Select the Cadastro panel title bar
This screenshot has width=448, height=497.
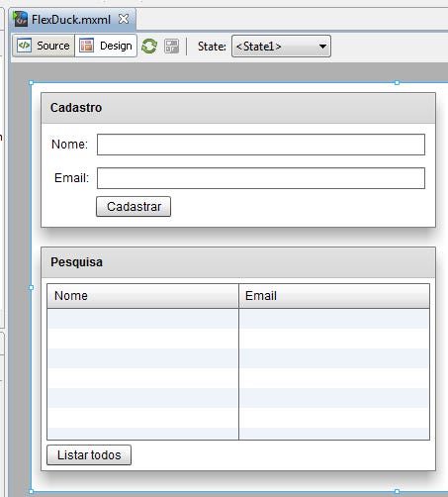[238, 108]
